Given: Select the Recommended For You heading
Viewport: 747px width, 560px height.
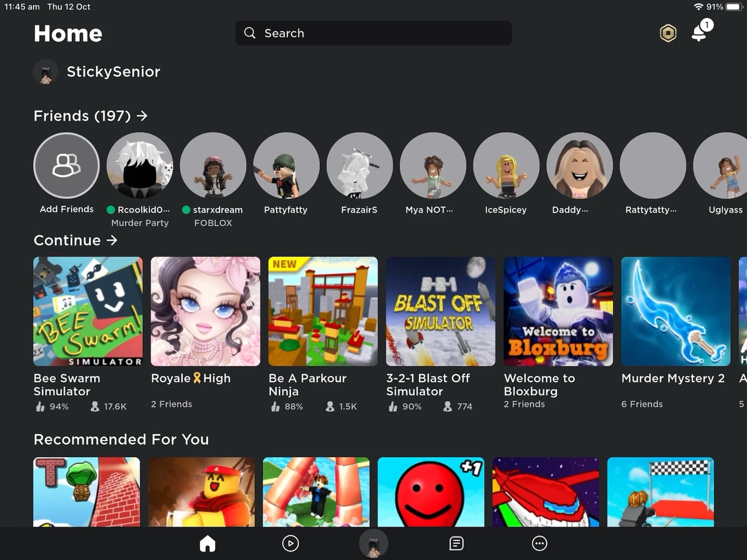Looking at the screenshot, I should [121, 439].
